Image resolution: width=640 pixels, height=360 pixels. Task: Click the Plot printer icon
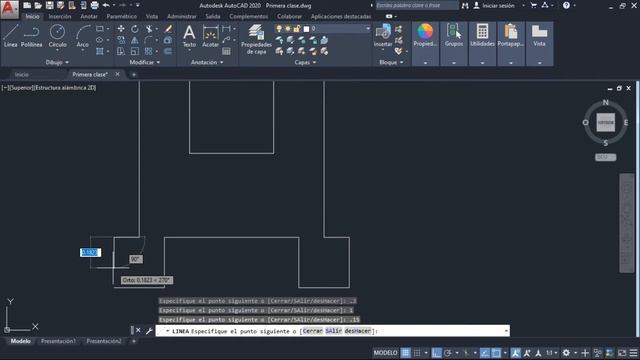pyautogui.click(x=94, y=5)
